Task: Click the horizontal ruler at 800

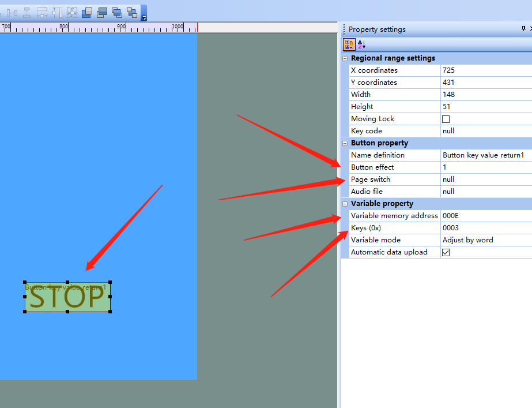Action: 64,27
